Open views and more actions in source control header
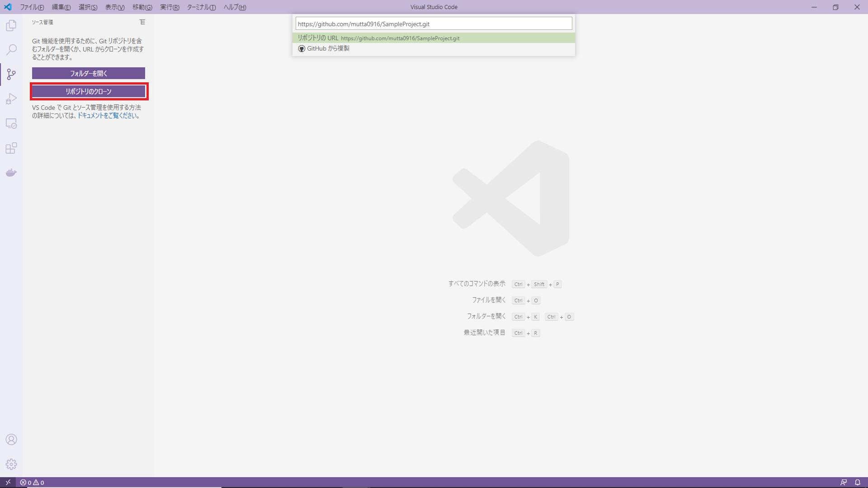868x488 pixels. pyautogui.click(x=142, y=22)
